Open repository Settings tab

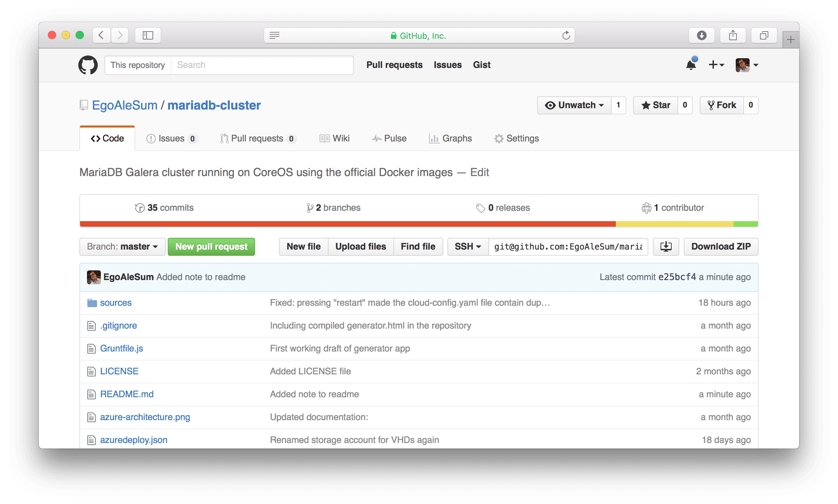(516, 138)
